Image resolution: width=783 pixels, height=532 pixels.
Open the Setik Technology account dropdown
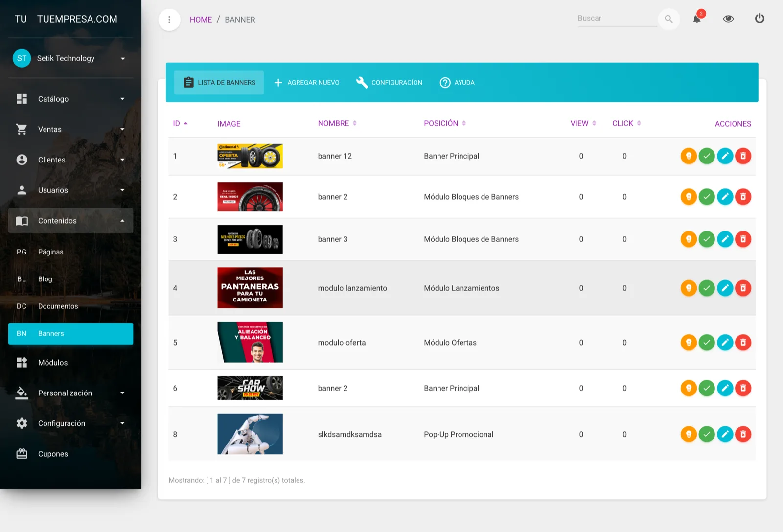[70, 58]
